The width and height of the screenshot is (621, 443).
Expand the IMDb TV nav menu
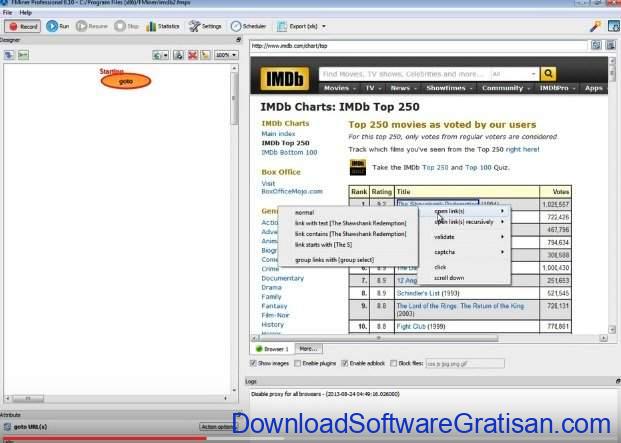tap(373, 88)
